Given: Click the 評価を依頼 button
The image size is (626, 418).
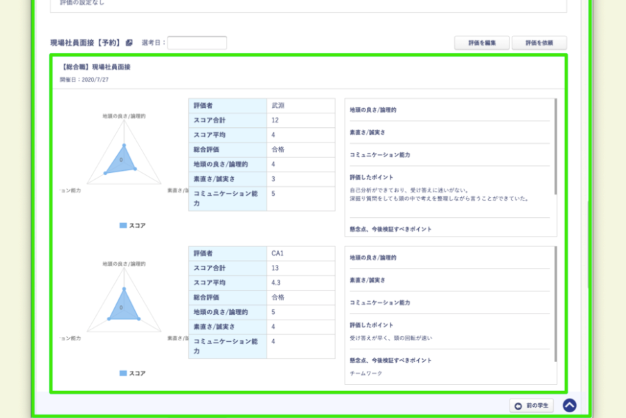Looking at the screenshot, I should pos(539,43).
